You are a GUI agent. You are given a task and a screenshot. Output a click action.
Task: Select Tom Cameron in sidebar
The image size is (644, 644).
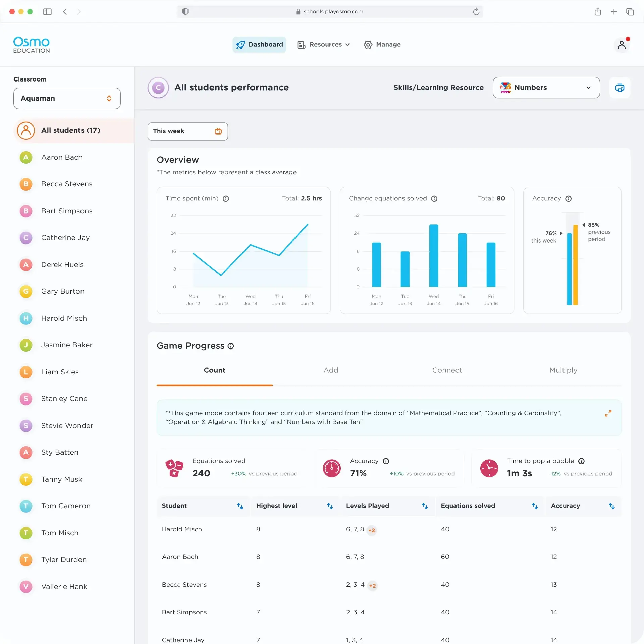click(x=74, y=506)
